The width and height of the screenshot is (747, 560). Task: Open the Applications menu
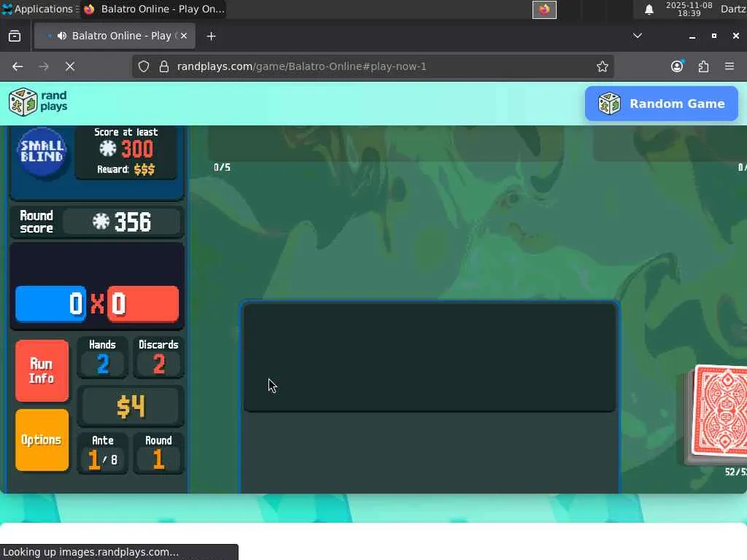click(39, 9)
